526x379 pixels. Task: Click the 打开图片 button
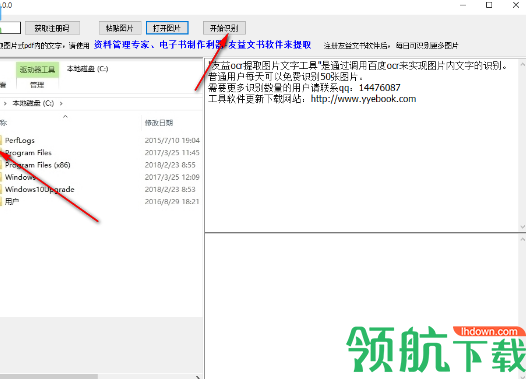pyautogui.click(x=167, y=28)
